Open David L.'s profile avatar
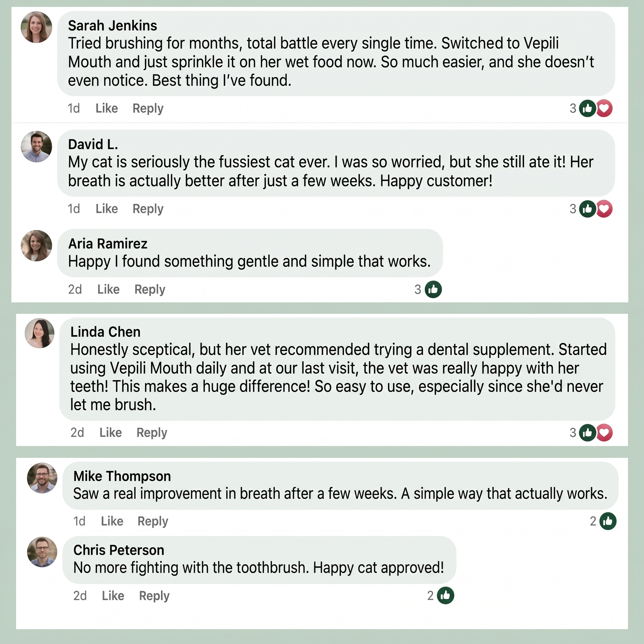The width and height of the screenshot is (644, 644). (36, 147)
